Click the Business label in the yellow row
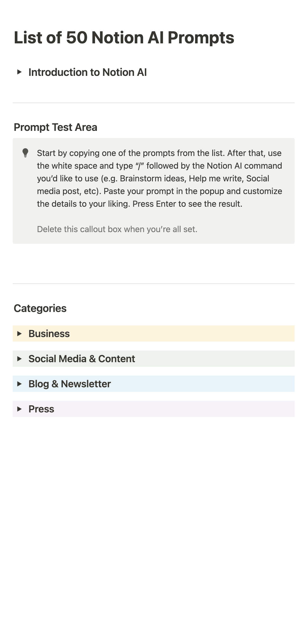 click(49, 334)
